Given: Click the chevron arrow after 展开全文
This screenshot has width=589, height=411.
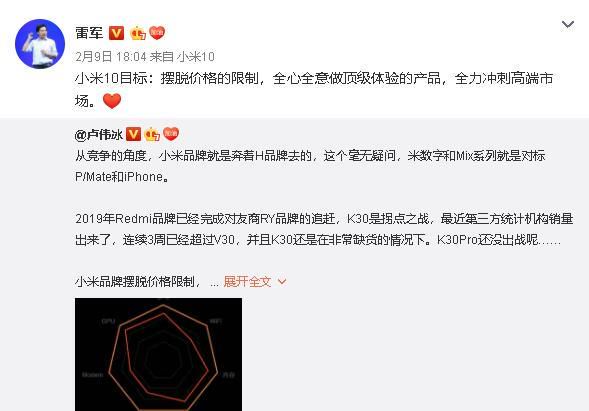Looking at the screenshot, I should pyautogui.click(x=282, y=281).
